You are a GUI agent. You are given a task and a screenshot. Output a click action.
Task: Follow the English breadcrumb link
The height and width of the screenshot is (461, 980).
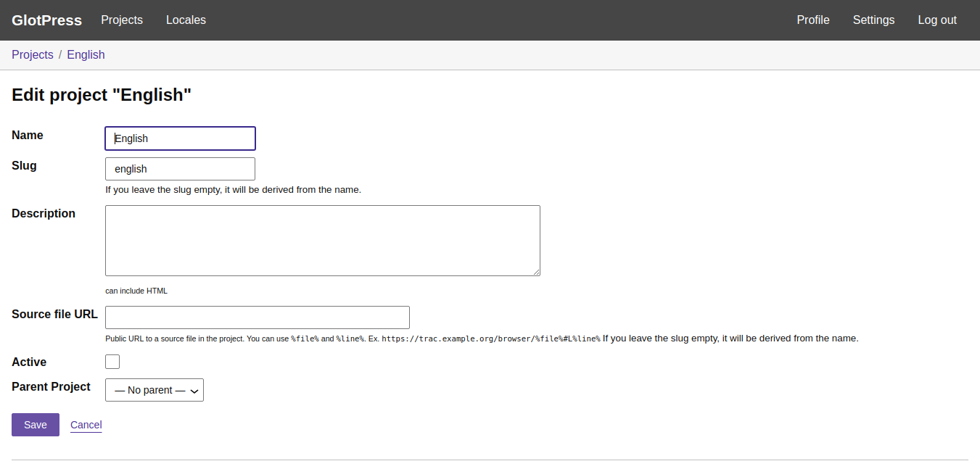(x=86, y=55)
